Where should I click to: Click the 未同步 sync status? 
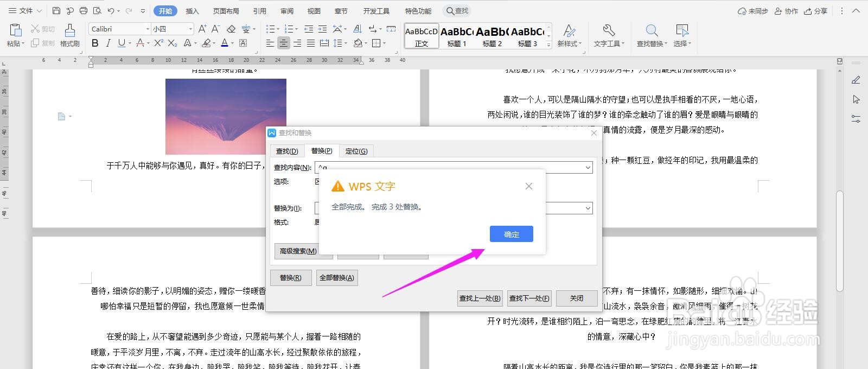tap(753, 11)
